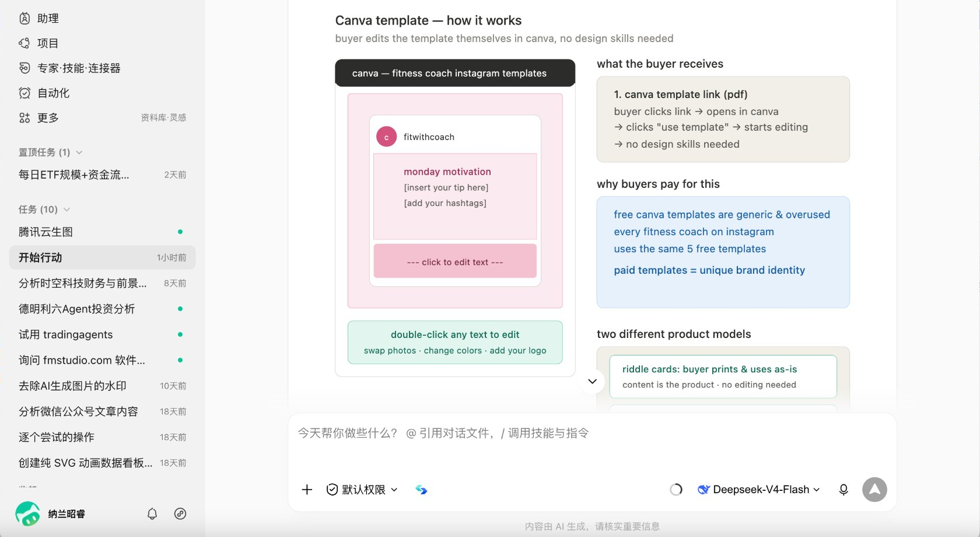This screenshot has width=980, height=537.
Task: Click the blue arrows icon beside 默认权限
Action: (421, 490)
